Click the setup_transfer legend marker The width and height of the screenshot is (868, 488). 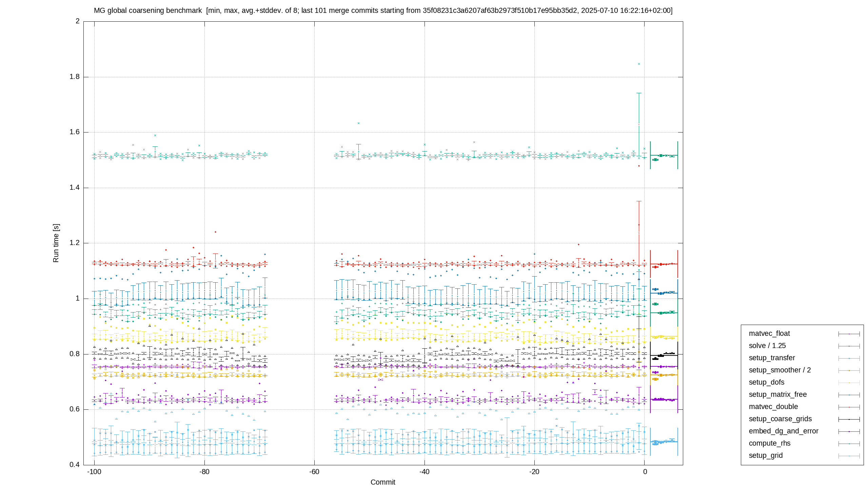click(x=849, y=358)
